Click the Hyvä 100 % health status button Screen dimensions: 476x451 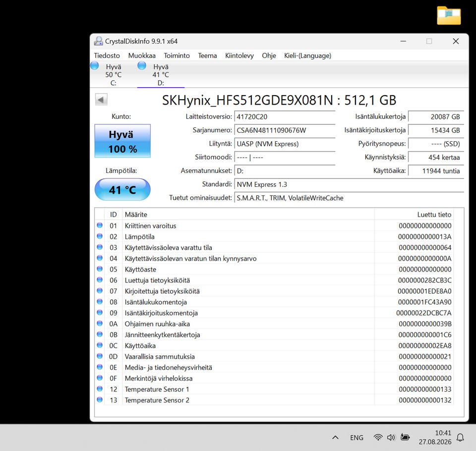(122, 141)
